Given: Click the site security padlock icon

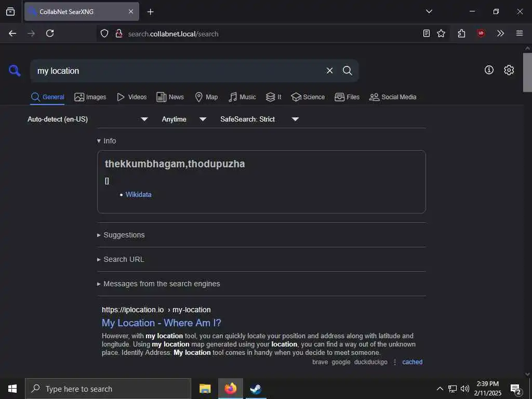Looking at the screenshot, I should coord(119,33).
